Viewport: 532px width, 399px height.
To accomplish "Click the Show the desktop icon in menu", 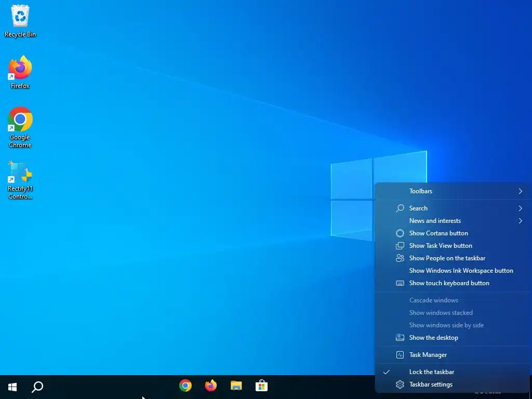I will [400, 338].
